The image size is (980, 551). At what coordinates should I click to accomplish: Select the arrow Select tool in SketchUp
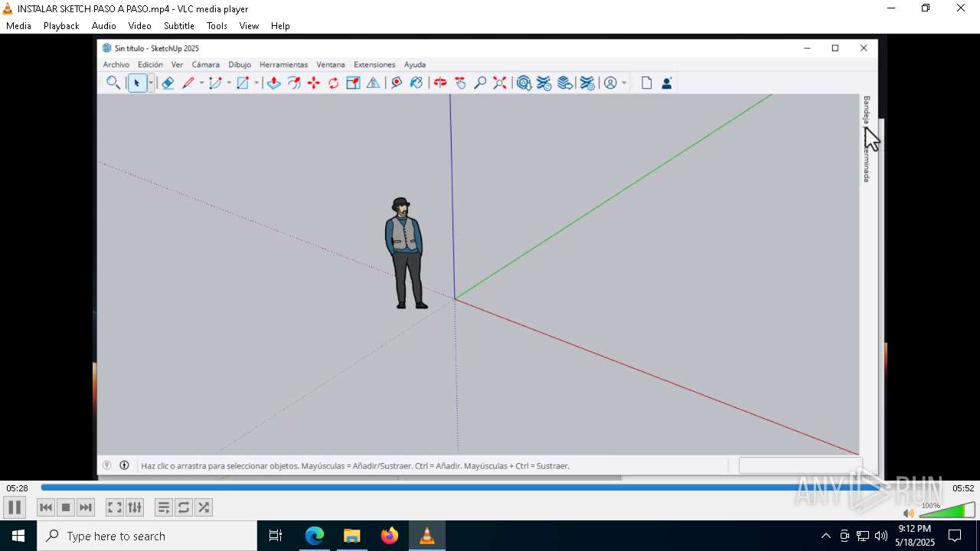click(137, 83)
